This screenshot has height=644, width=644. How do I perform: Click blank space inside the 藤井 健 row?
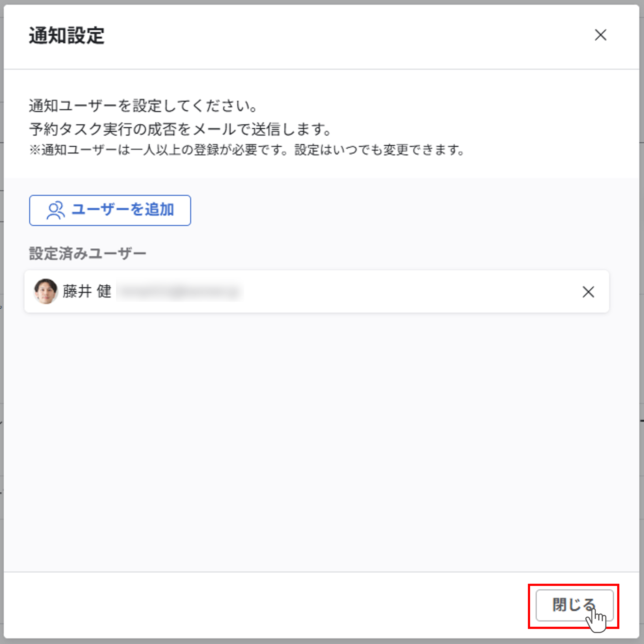coord(400,292)
